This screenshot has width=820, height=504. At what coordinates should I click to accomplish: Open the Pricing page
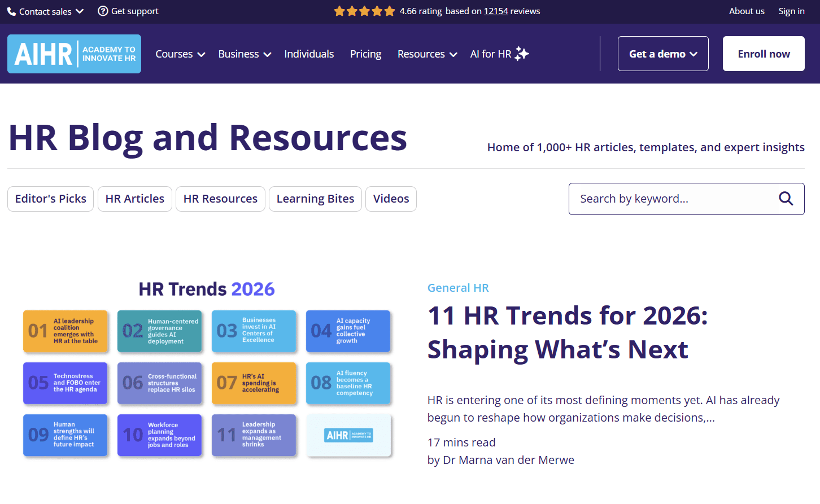click(365, 54)
